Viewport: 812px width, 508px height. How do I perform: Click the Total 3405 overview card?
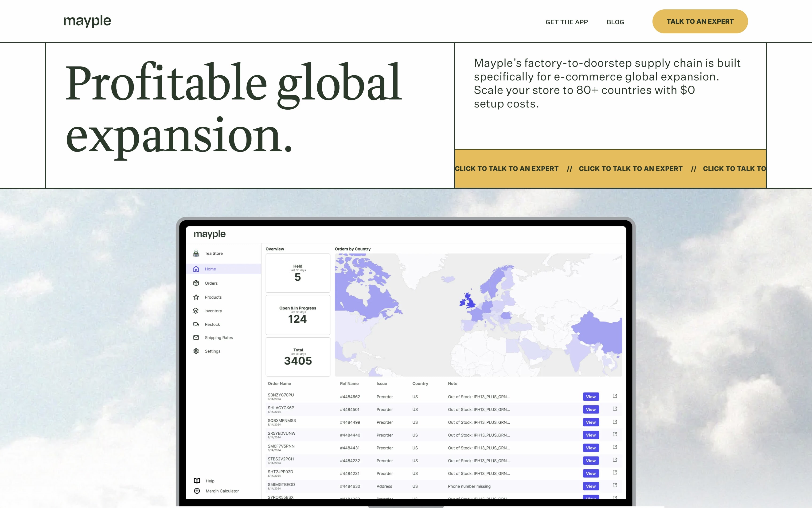pos(298,357)
